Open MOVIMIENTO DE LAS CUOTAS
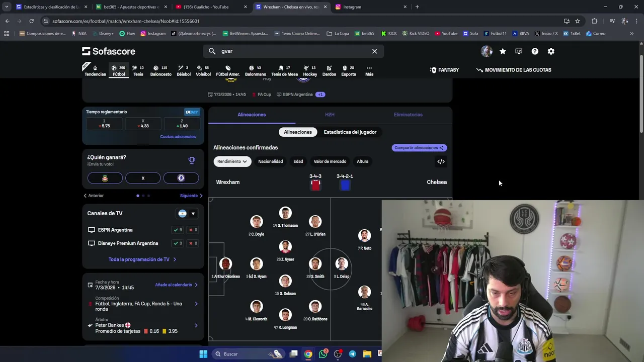 514,70
